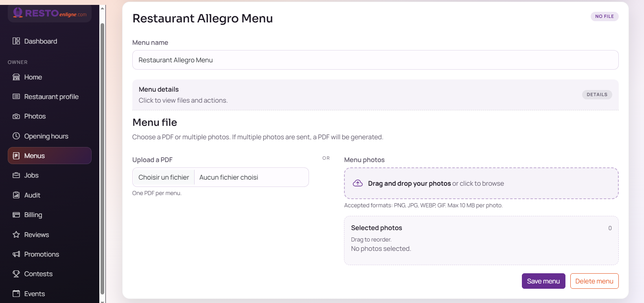Go to the Home page
The height and width of the screenshot is (303, 644).
33,77
